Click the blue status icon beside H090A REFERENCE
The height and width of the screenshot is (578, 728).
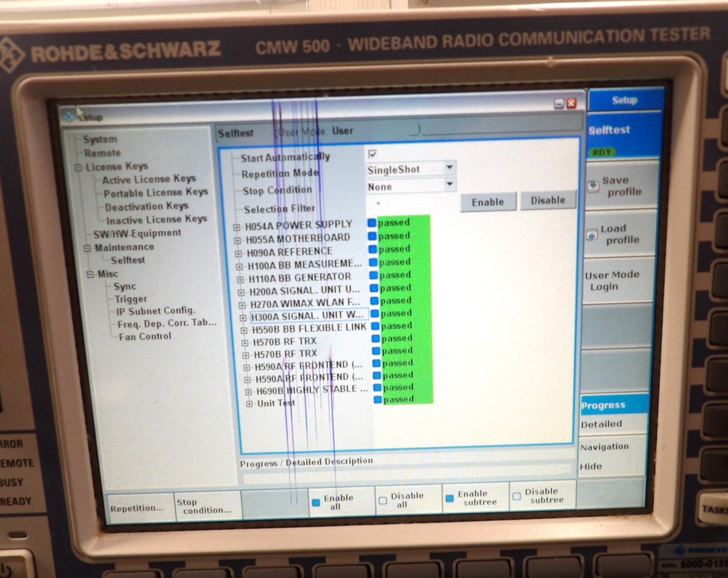pyautogui.click(x=373, y=249)
